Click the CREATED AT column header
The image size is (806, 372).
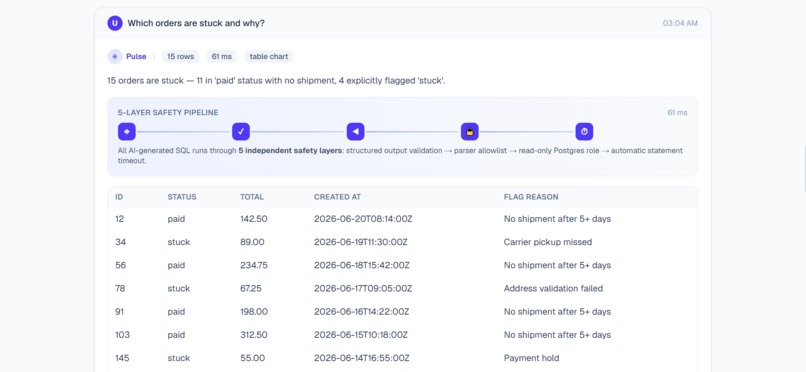pyautogui.click(x=338, y=197)
